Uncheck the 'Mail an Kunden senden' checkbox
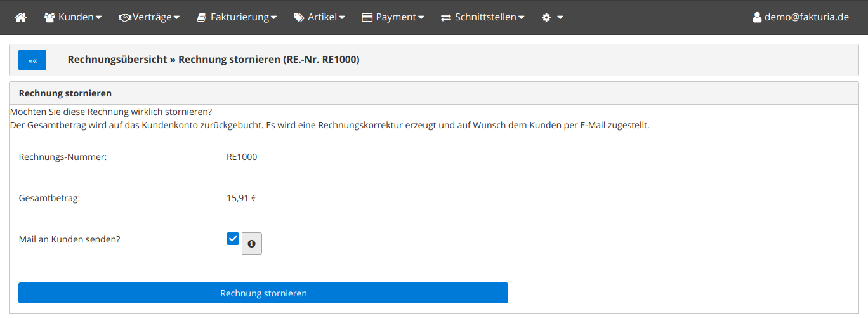 (x=233, y=239)
